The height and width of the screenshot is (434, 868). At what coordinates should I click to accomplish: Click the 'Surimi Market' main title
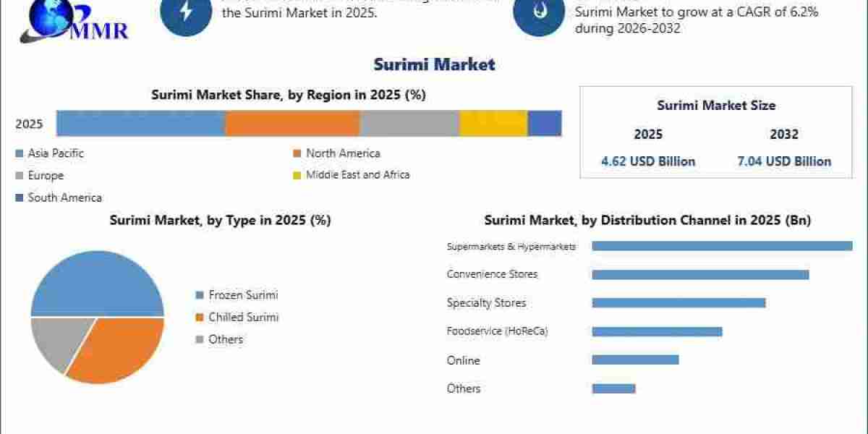434,64
